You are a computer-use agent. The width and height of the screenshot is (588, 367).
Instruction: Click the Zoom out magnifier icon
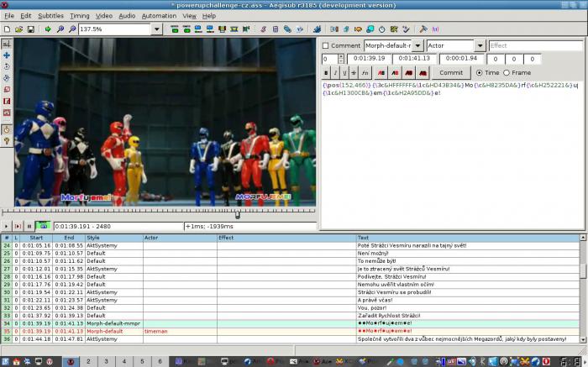pyautogui.click(x=72, y=29)
